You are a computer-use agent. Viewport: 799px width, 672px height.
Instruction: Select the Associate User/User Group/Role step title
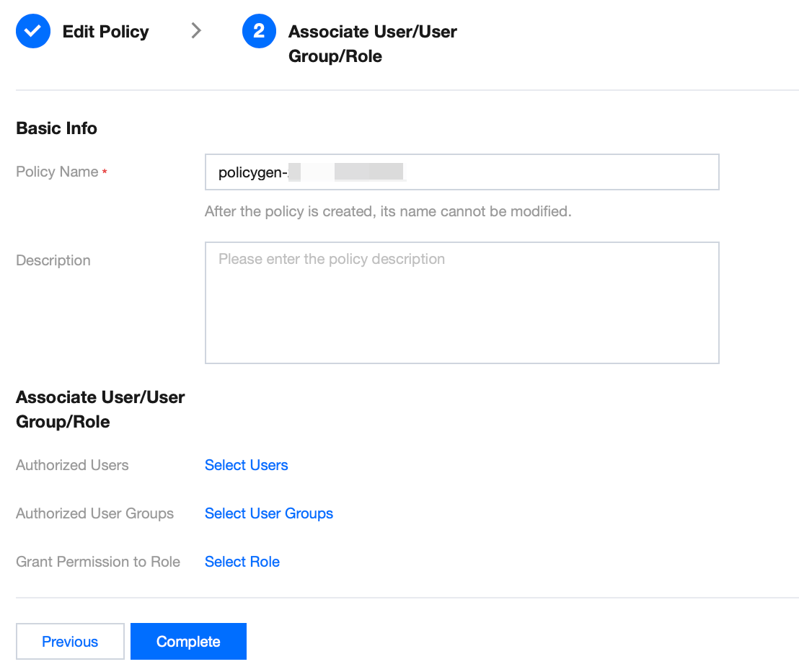[x=372, y=44]
